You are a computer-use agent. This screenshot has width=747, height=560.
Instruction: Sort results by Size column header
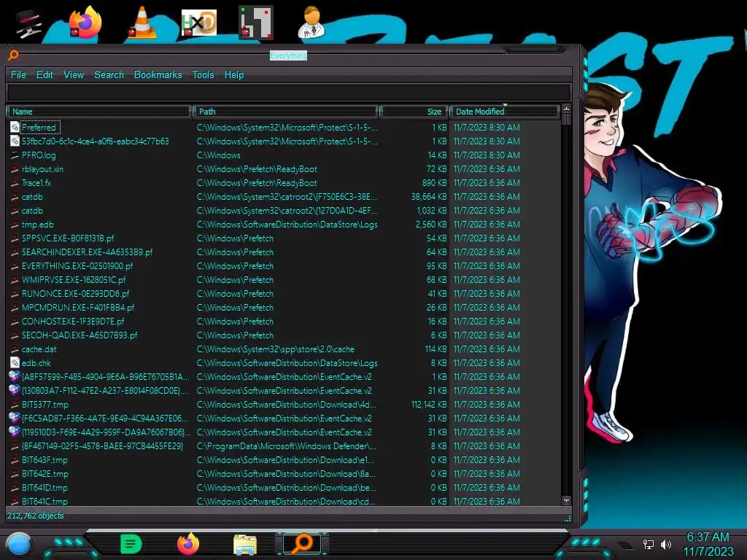click(x=414, y=112)
